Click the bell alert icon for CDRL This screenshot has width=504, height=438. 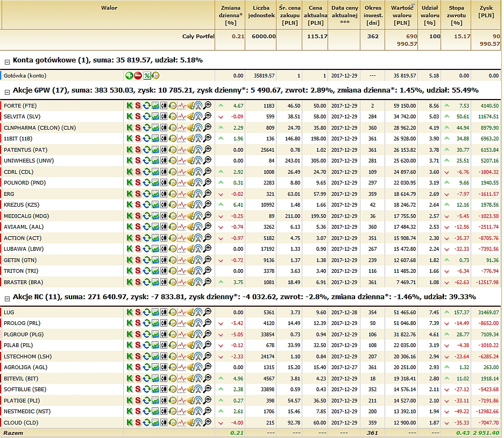190,172
